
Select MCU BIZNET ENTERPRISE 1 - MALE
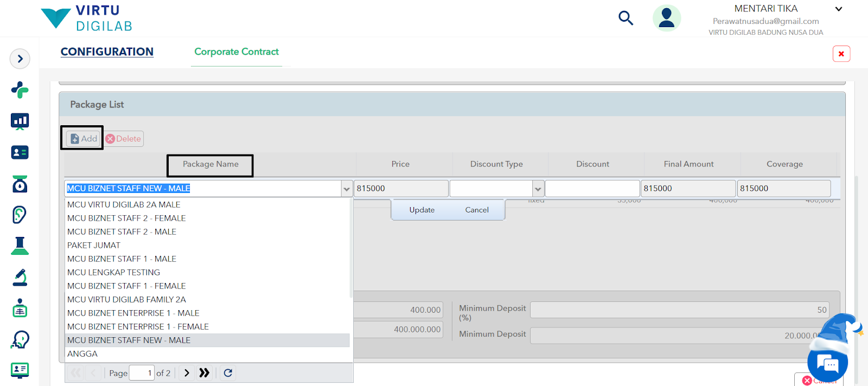click(x=207, y=313)
